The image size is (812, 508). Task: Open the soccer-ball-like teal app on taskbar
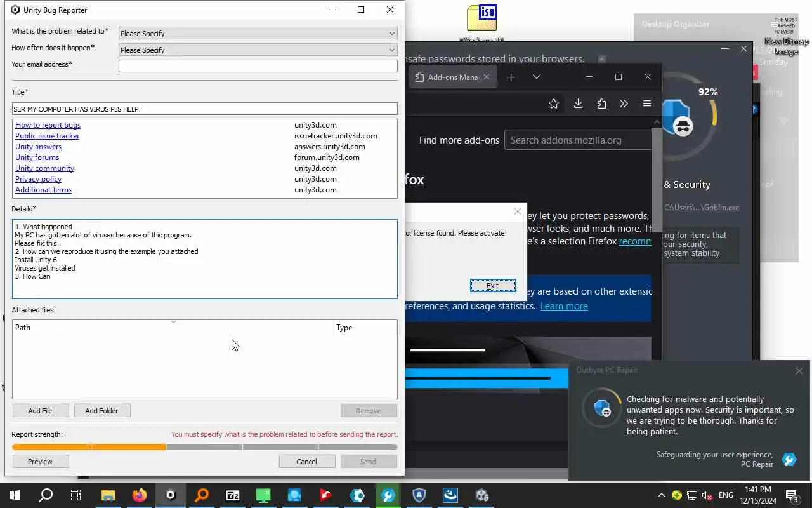point(357,495)
